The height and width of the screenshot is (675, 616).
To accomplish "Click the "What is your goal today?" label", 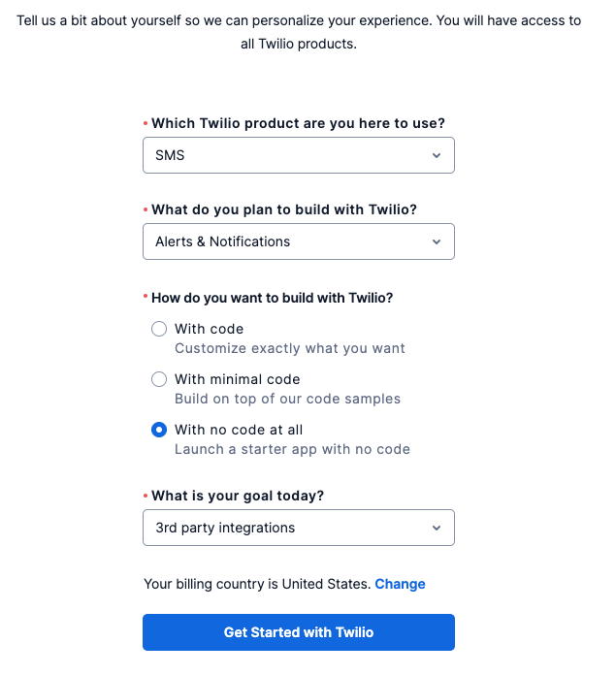I will (238, 496).
